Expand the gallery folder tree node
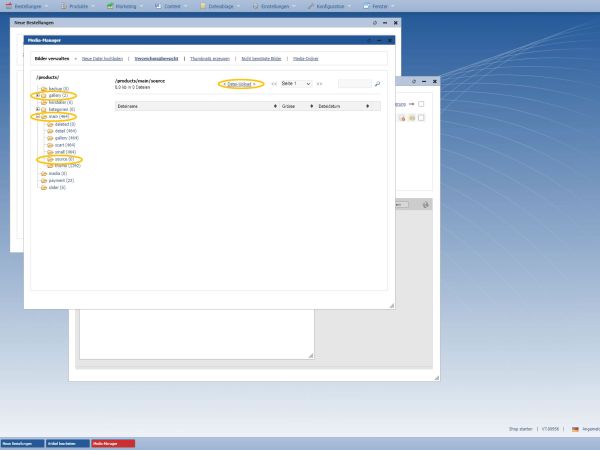 tap(36, 95)
